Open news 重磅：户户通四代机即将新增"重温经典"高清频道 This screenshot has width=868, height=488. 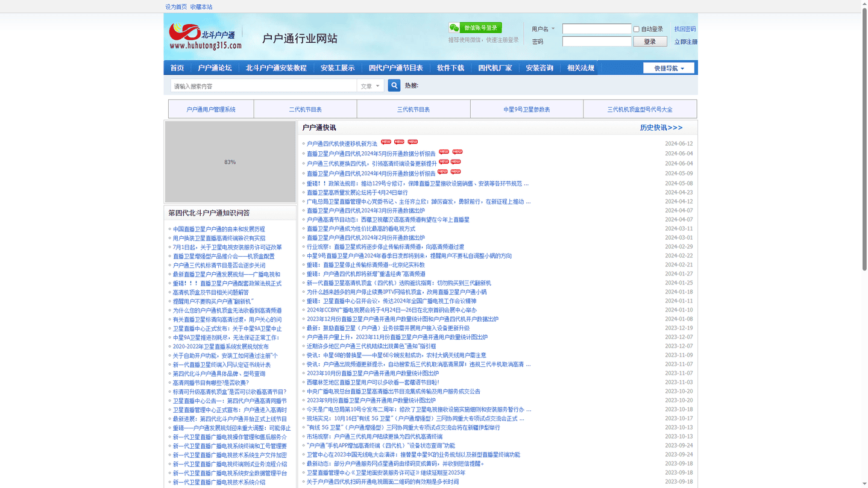pyautogui.click(x=366, y=274)
